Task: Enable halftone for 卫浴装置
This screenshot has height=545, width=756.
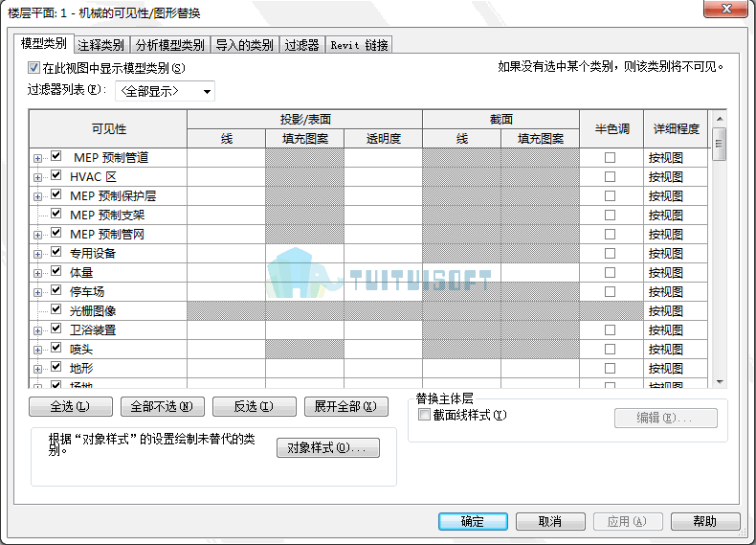Action: click(x=610, y=329)
